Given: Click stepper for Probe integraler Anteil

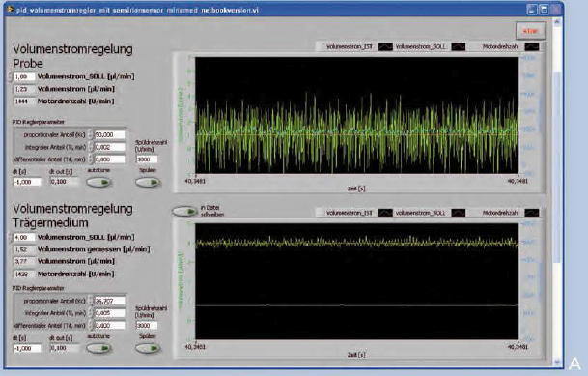Looking at the screenshot, I should pos(91,147).
